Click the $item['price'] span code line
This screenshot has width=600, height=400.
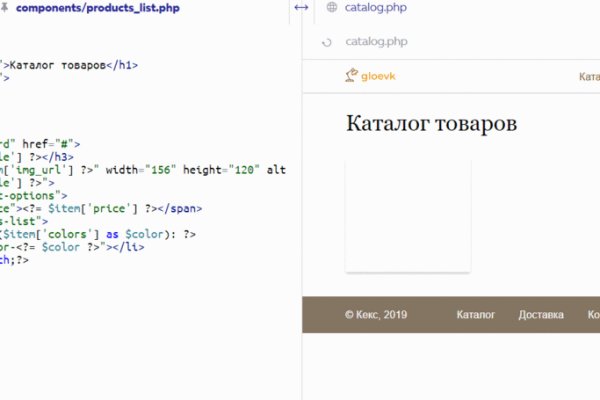point(100,209)
